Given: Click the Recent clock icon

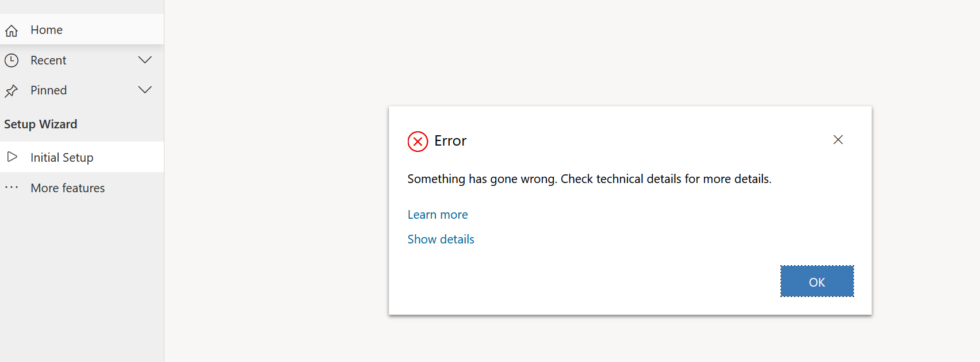Looking at the screenshot, I should [x=12, y=60].
